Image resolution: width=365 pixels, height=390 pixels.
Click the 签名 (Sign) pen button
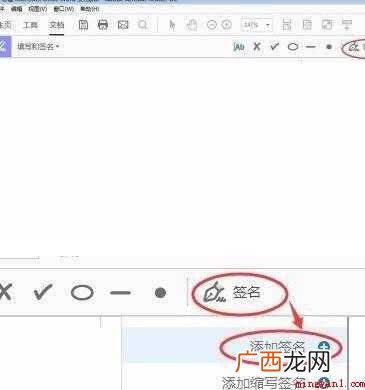tap(232, 293)
